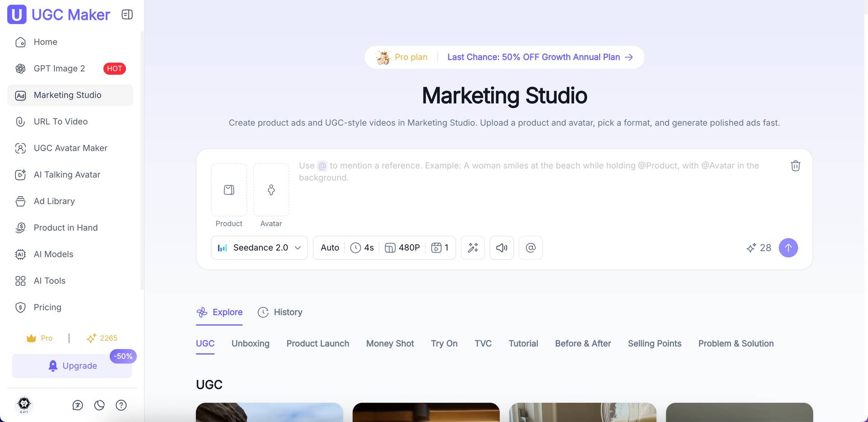Open URL To Video page
This screenshot has height=422, width=868.
70,122
